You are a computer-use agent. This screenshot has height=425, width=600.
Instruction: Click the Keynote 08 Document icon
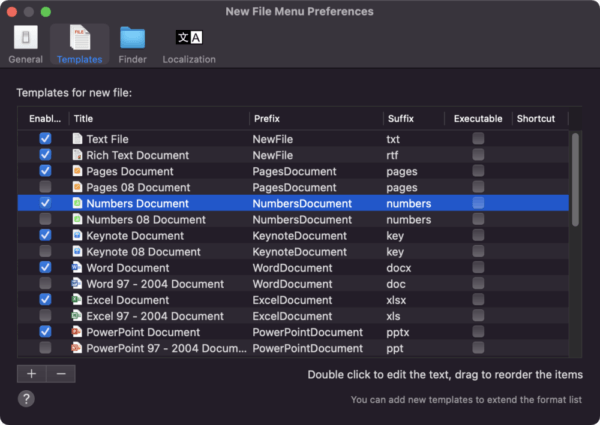77,251
